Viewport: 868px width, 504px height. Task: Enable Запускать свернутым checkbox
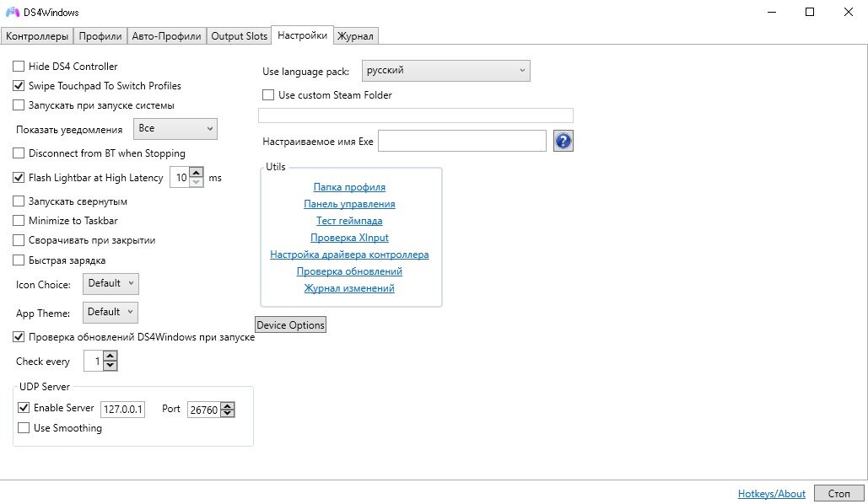pos(19,201)
